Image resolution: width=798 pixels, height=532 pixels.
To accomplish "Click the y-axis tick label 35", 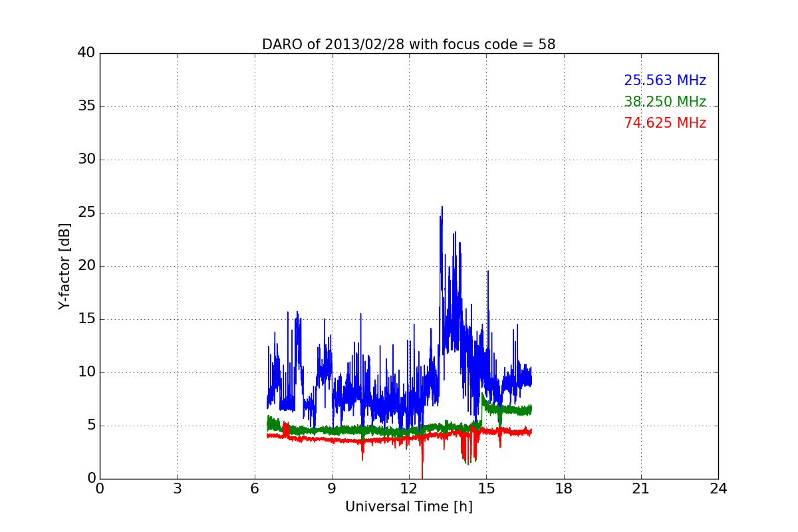I will tap(86, 106).
